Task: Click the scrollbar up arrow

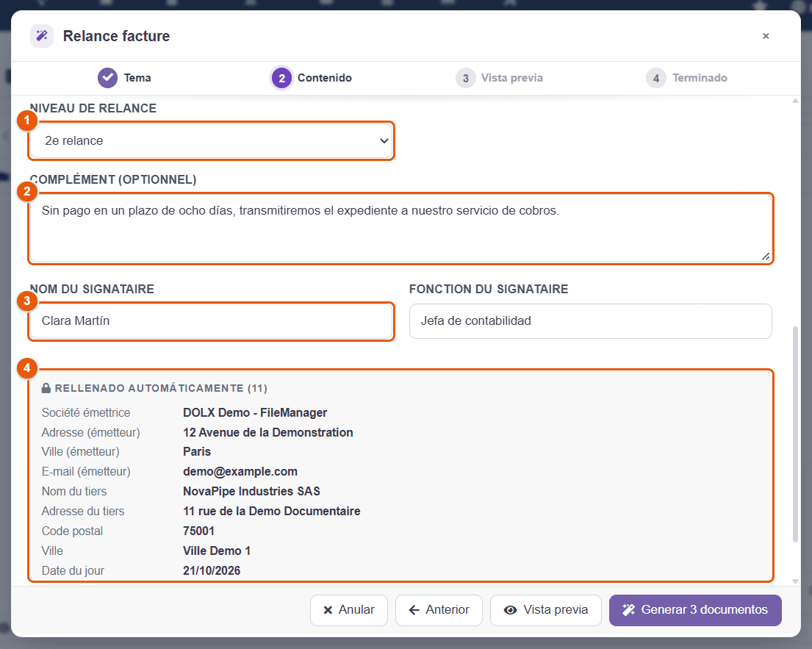Action: (x=795, y=101)
